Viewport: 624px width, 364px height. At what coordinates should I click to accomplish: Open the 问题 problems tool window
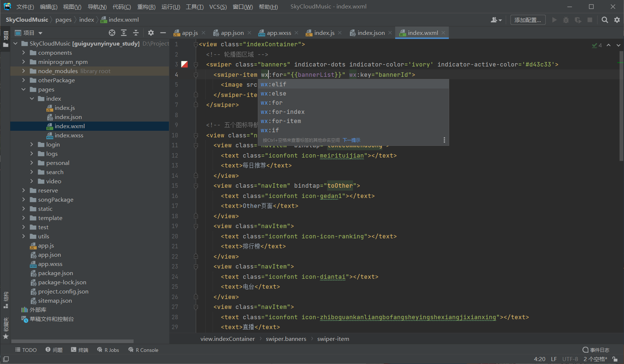point(54,350)
